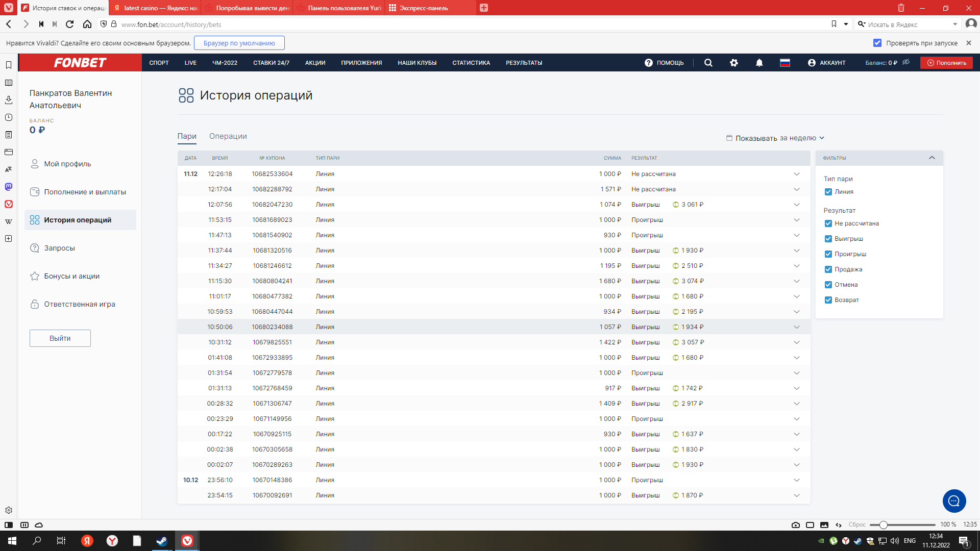Open the search magnifier in Fonbet header
Screen dimensions: 980x551
(708, 63)
